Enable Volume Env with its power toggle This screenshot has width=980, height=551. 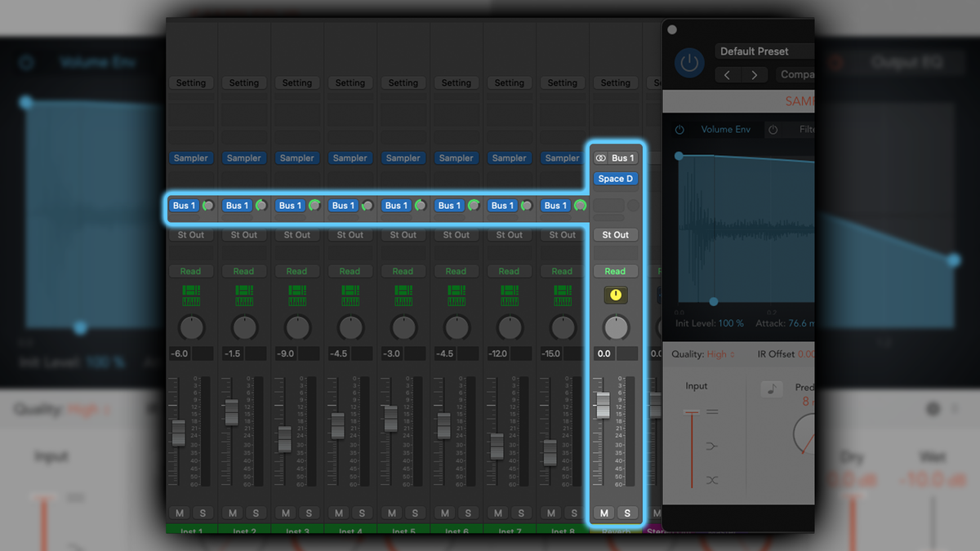(x=678, y=129)
